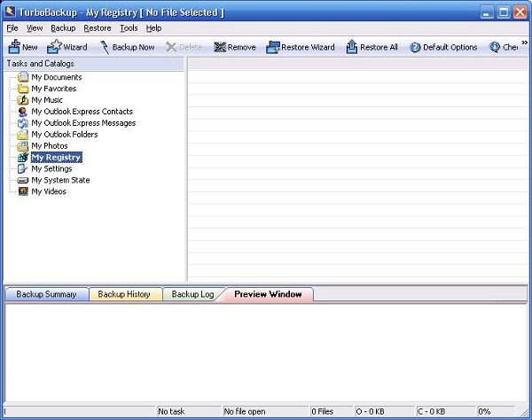
Task: Open the File menu
Action: (12, 28)
